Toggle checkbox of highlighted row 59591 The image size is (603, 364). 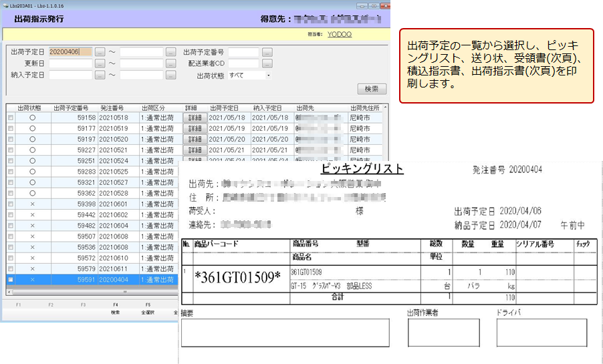pos(10,279)
